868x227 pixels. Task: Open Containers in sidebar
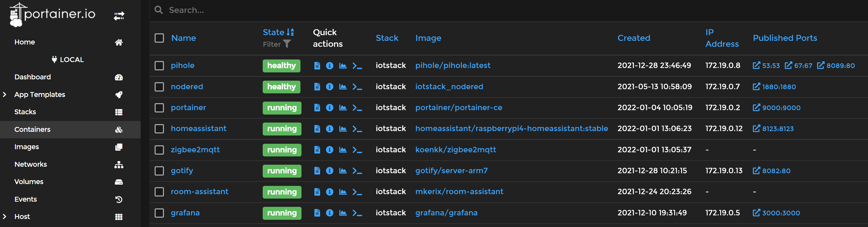(70, 129)
